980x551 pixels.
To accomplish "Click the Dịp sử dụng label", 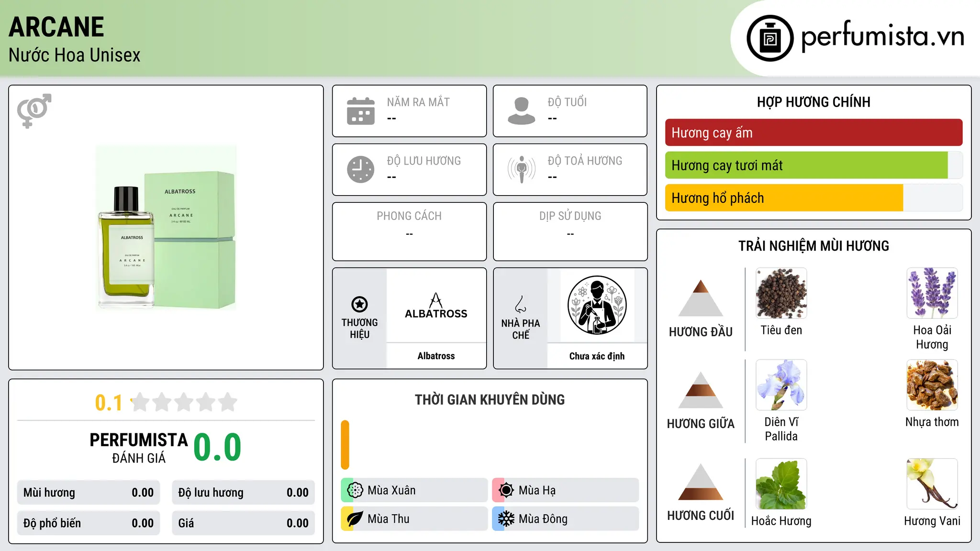I will click(x=570, y=216).
